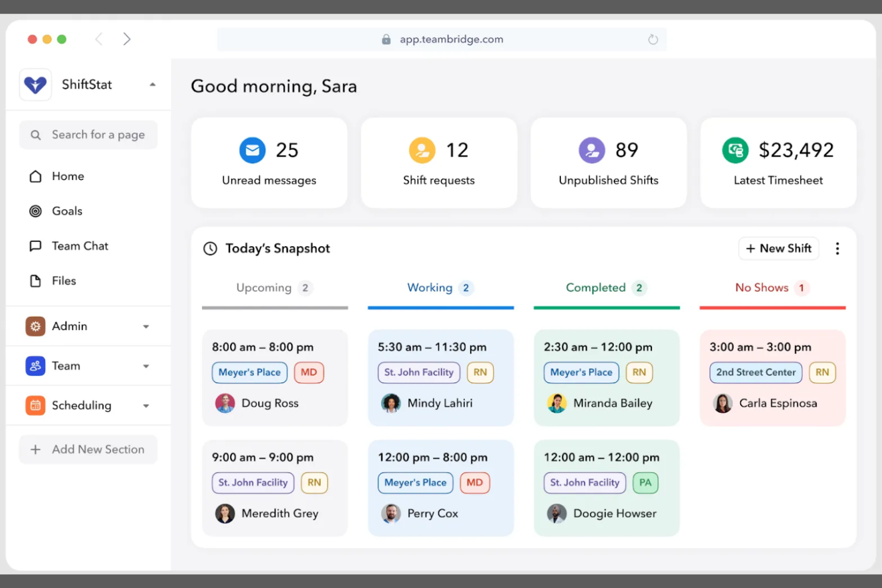
Task: Open the three-dot menu in Today's Snapshot
Action: coord(837,248)
